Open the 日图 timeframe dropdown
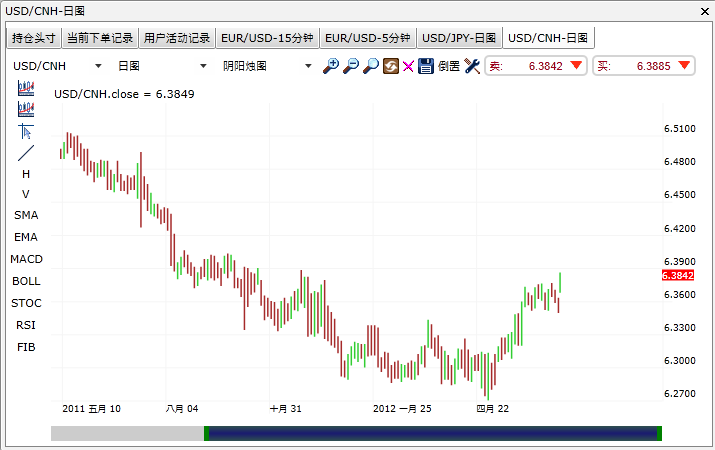This screenshot has width=715, height=450. coord(158,66)
